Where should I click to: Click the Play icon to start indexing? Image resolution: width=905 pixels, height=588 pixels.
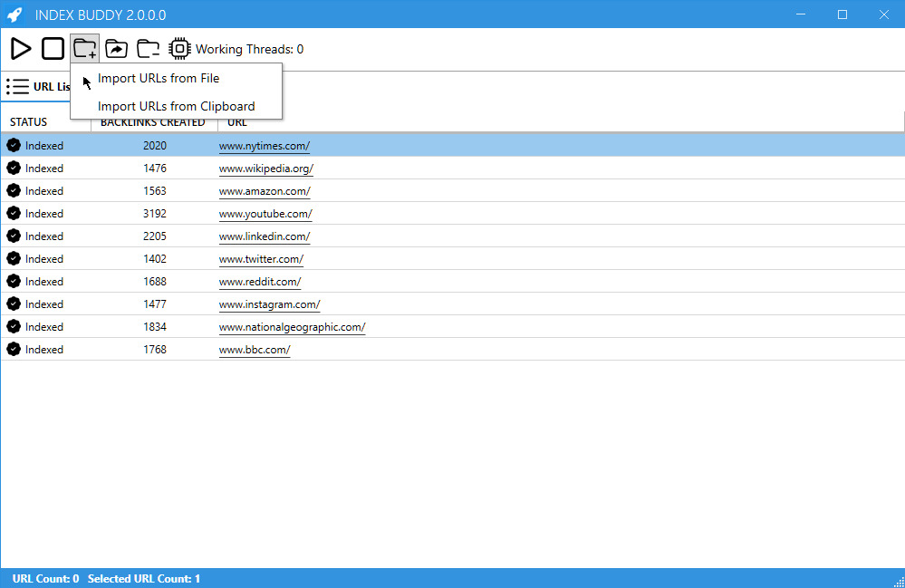point(21,48)
